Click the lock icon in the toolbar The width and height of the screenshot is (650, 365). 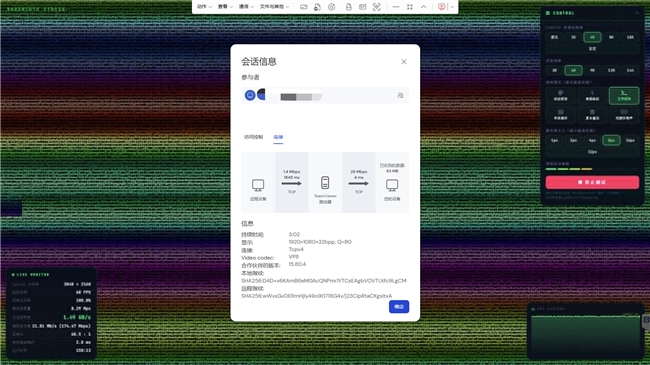349,7
